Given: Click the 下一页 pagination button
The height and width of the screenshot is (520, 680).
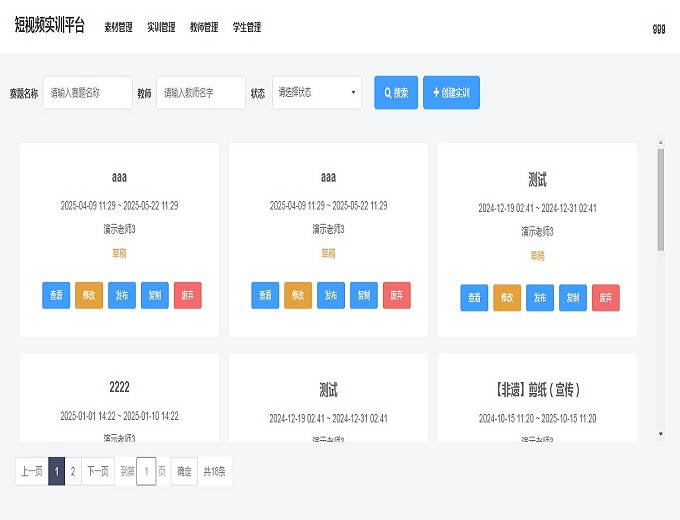Looking at the screenshot, I should coord(96,471).
